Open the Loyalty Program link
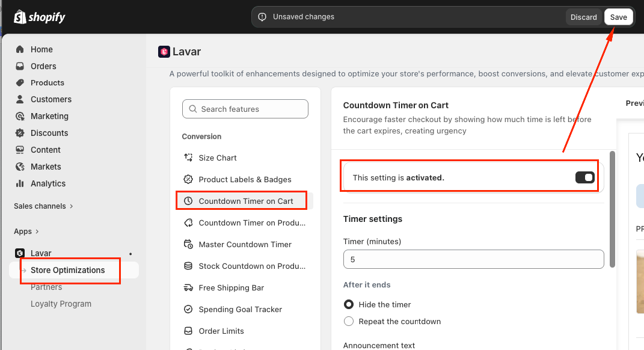The image size is (644, 350). pyautogui.click(x=61, y=304)
